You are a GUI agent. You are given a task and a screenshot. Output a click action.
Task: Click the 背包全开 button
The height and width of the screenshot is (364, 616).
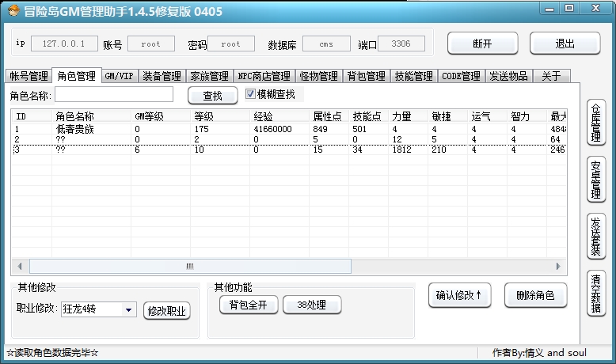pyautogui.click(x=248, y=305)
